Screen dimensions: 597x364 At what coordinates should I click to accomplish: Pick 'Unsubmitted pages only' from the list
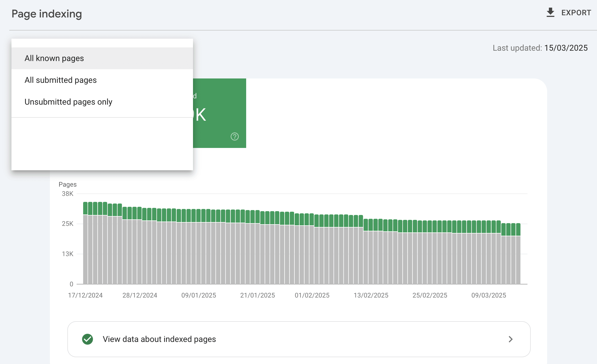click(x=68, y=102)
